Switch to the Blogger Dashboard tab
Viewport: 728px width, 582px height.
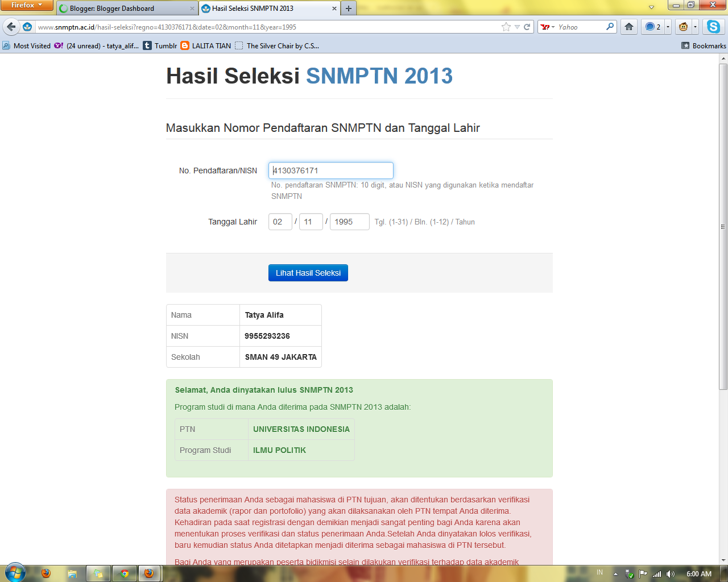click(x=126, y=9)
